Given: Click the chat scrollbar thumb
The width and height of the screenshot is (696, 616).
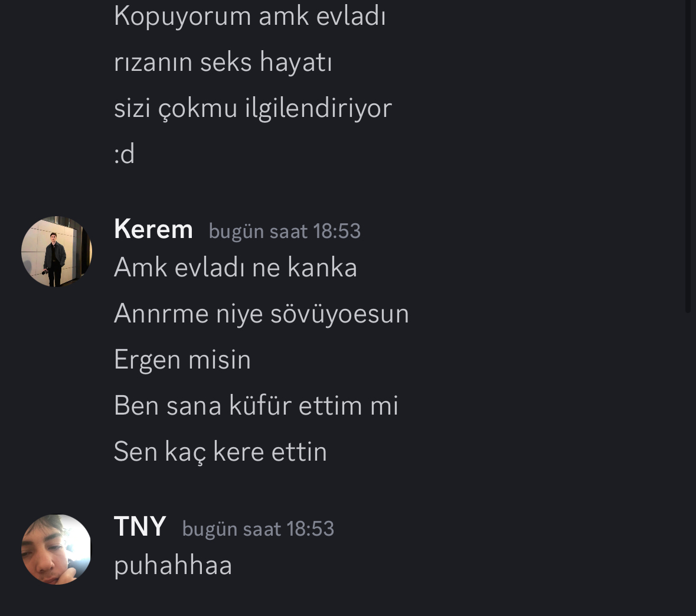Looking at the screenshot, I should point(688,155).
